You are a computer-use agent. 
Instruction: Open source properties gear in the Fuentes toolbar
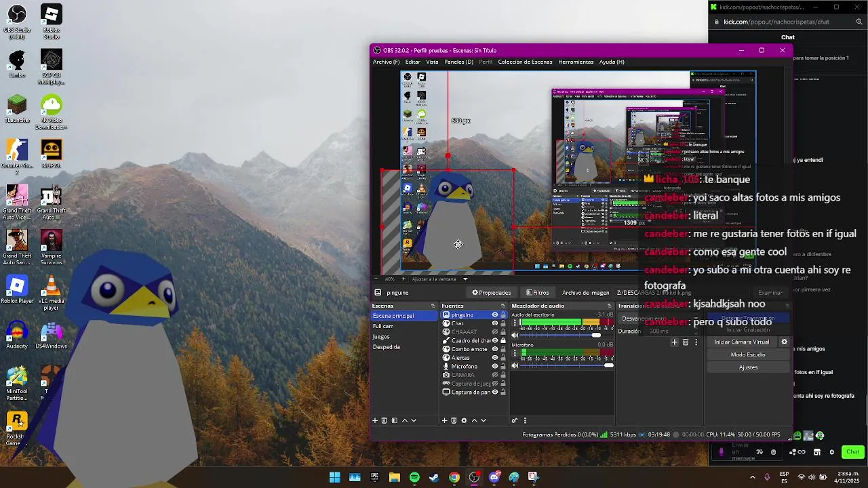[464, 420]
